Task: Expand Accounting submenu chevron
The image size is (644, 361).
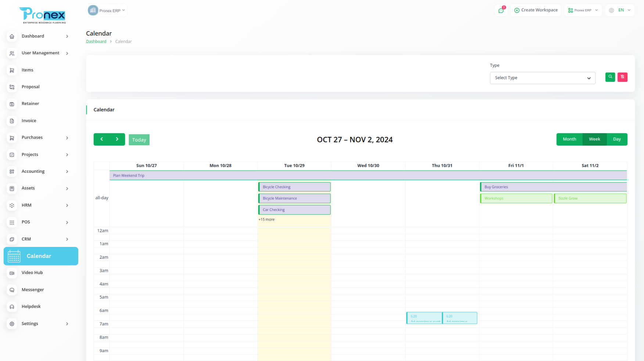Action: coord(67,171)
